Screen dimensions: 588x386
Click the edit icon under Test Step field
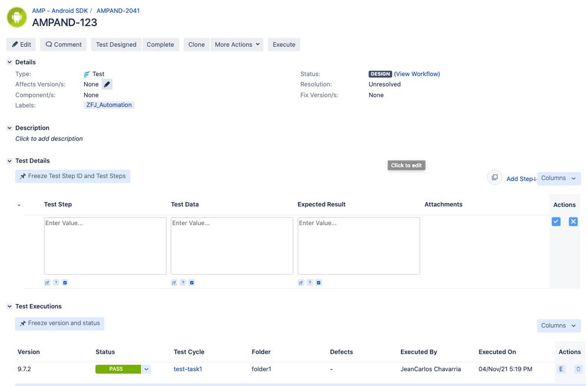47,282
